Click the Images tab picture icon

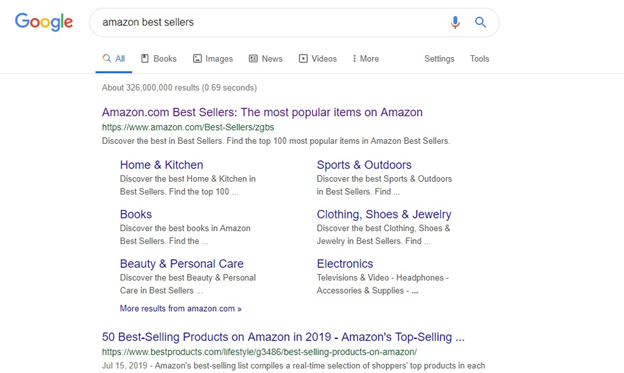coord(197,59)
